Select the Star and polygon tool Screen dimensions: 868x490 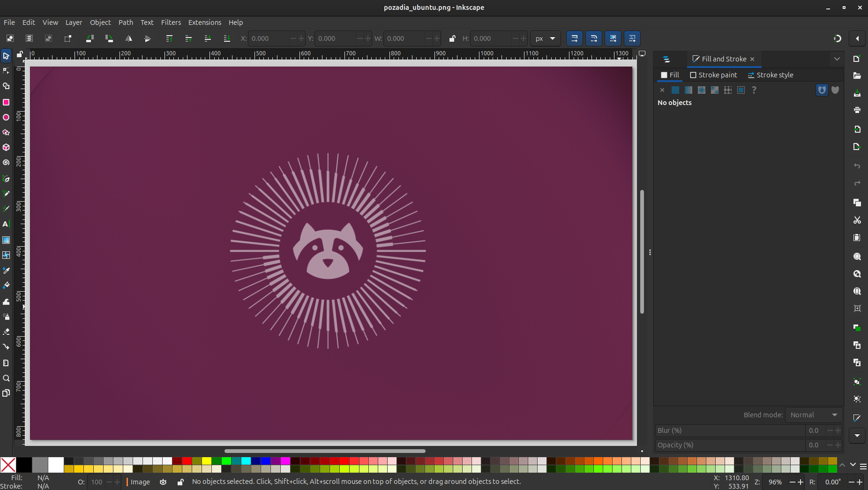tap(6, 132)
